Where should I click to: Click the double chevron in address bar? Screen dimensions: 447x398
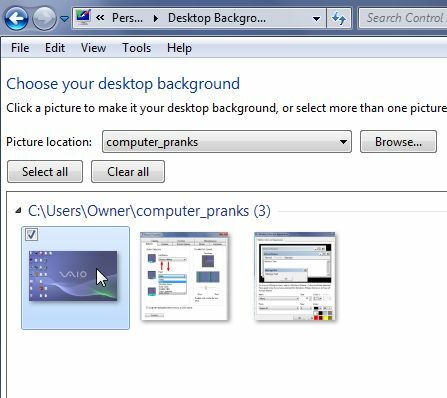pos(100,18)
